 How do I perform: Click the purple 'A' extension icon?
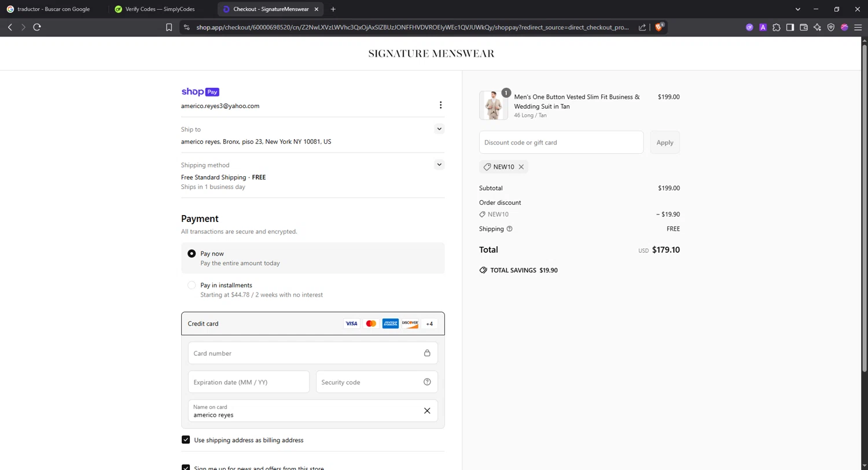click(x=763, y=27)
